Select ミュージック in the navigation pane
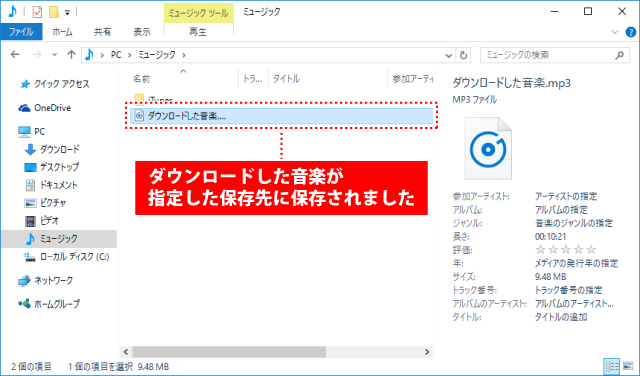 coord(59,239)
